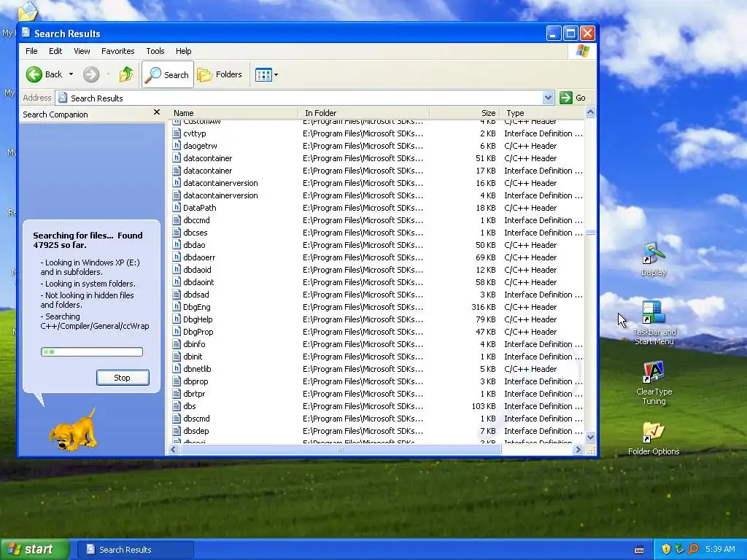Open Taskbar and Start Menu shortcut
Viewport: 747px width, 560px height.
click(654, 322)
